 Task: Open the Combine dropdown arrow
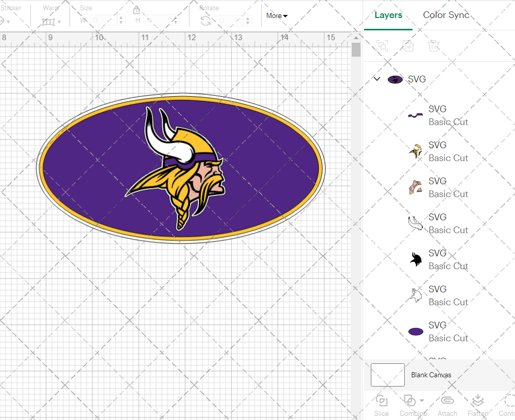(422, 400)
